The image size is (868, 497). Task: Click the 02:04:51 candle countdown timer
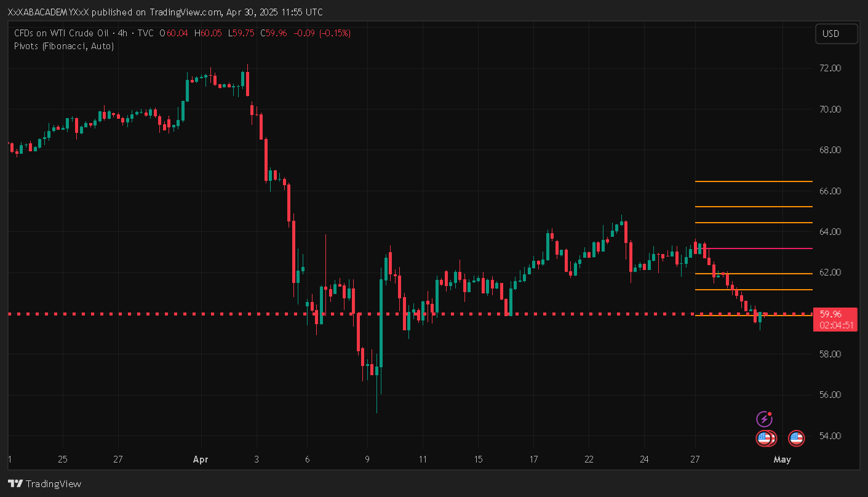pos(835,325)
